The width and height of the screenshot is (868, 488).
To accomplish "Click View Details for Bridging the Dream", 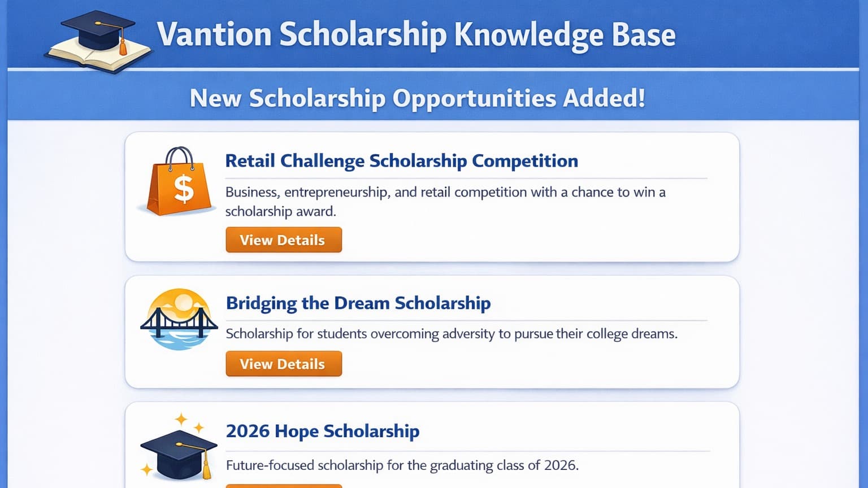I will tap(284, 364).
